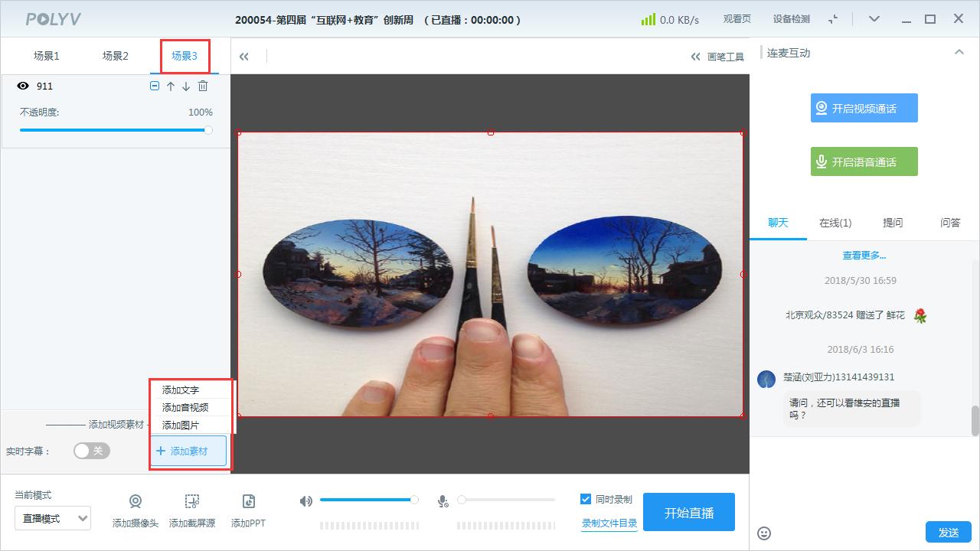The height and width of the screenshot is (551, 980).
Task: Click the 开启语音通话 button
Action: pyautogui.click(x=864, y=161)
